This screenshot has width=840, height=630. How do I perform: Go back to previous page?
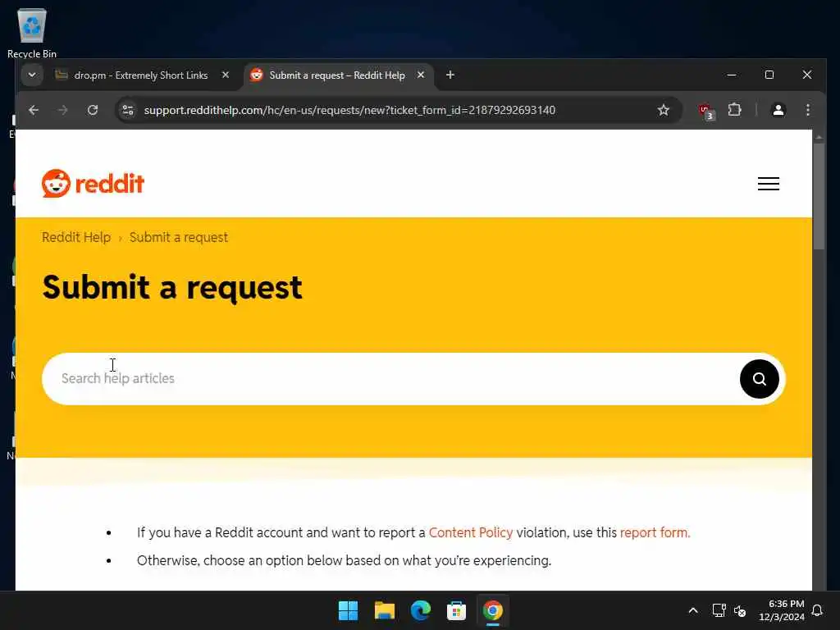pyautogui.click(x=34, y=110)
